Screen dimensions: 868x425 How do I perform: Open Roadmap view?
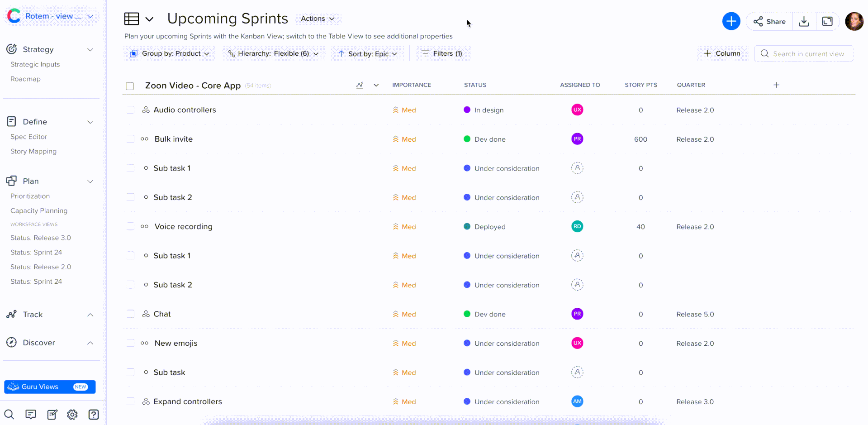point(25,79)
